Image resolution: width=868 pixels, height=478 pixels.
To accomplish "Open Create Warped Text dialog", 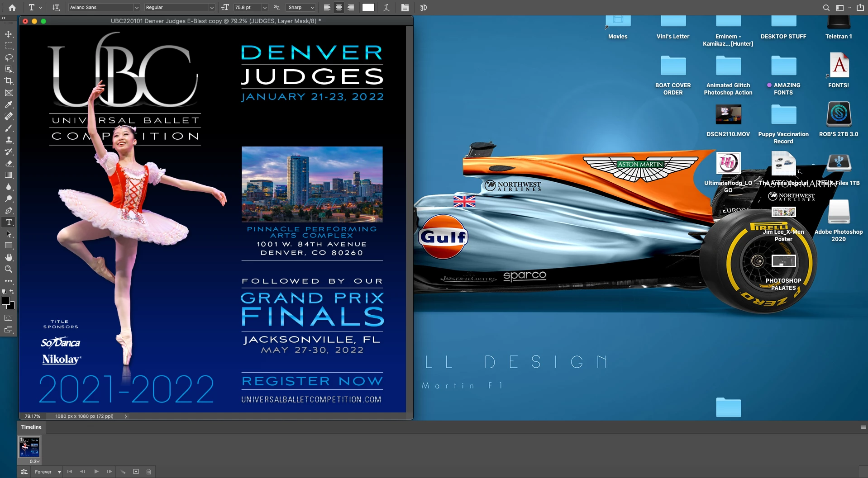I will tap(386, 8).
